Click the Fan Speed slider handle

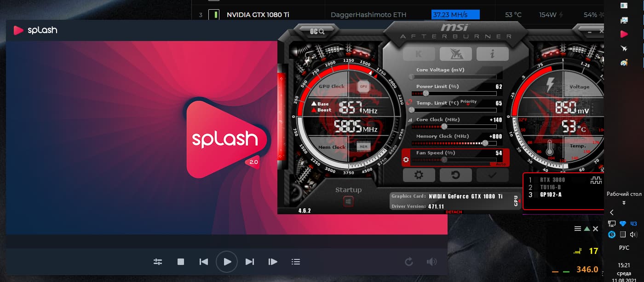coord(444,159)
